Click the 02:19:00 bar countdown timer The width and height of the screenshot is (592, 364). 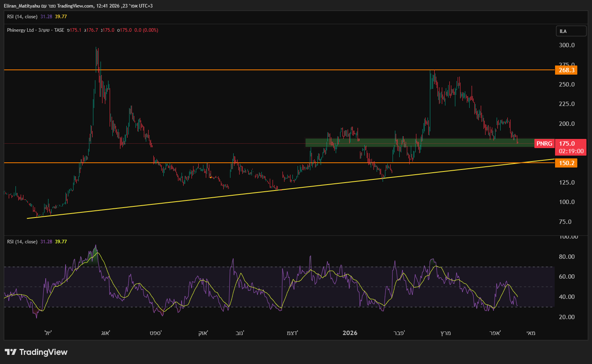pyautogui.click(x=571, y=151)
